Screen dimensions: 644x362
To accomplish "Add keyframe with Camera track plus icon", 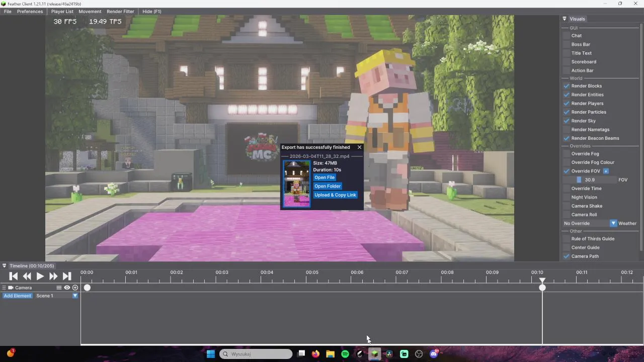I will click(75, 288).
